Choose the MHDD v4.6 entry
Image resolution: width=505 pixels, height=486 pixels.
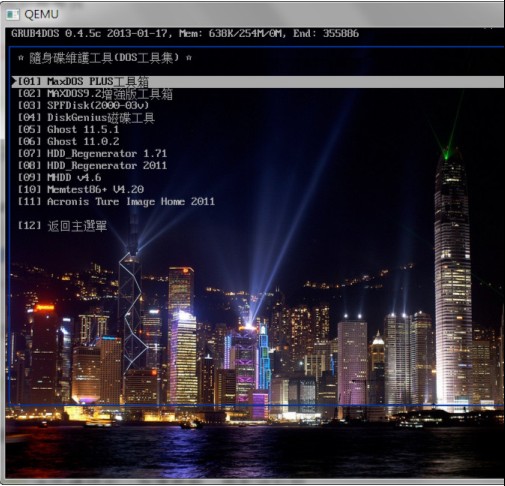coord(59,177)
